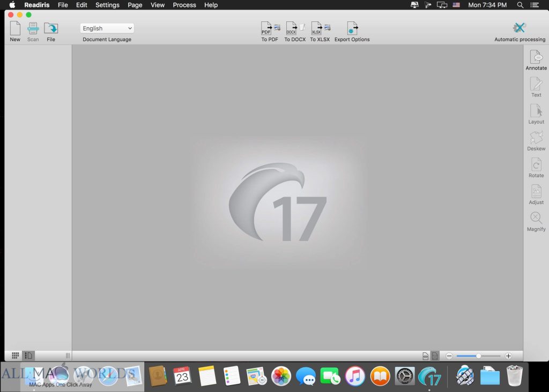Zoom out with minus button
Viewport: 549px width, 392px height.
449,356
